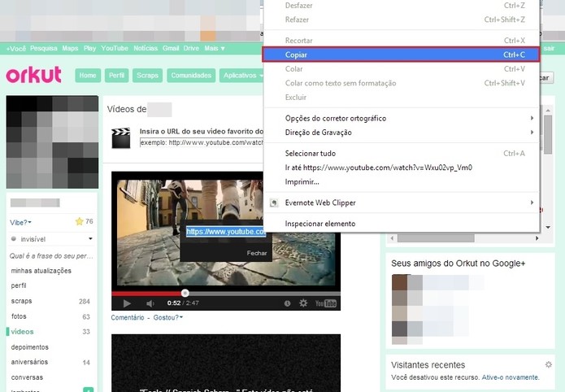
Task: Open Gmail in the Google bar
Action: coord(171,48)
